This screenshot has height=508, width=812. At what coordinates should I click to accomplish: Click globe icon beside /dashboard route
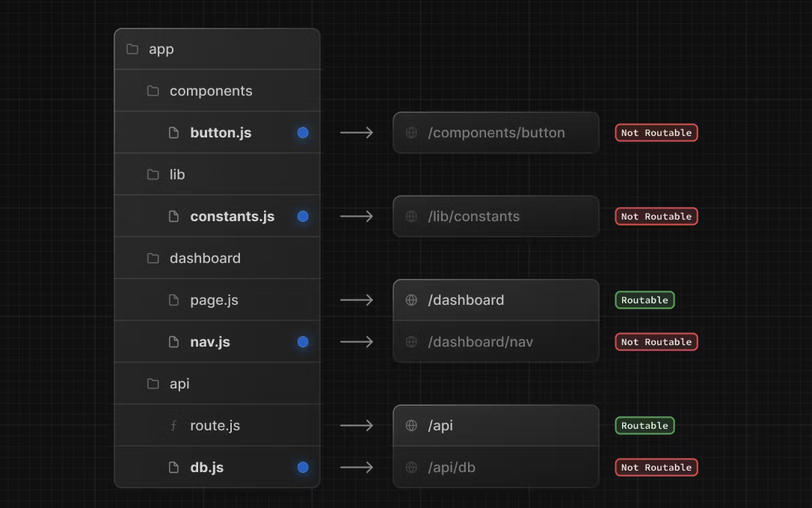point(411,300)
